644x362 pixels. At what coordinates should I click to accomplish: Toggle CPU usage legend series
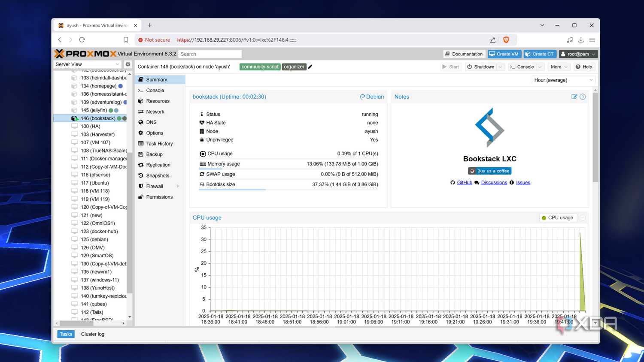(x=557, y=217)
